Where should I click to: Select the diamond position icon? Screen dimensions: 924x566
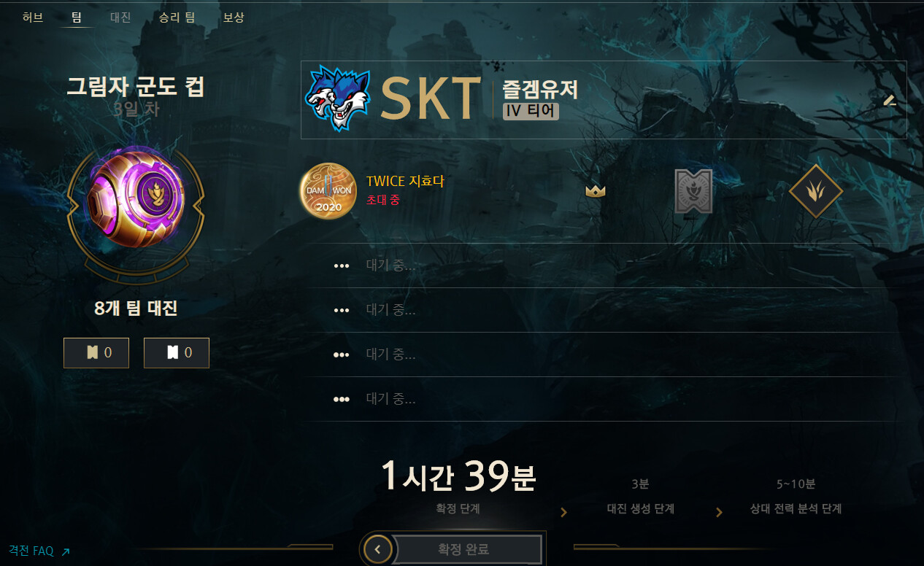pos(815,191)
